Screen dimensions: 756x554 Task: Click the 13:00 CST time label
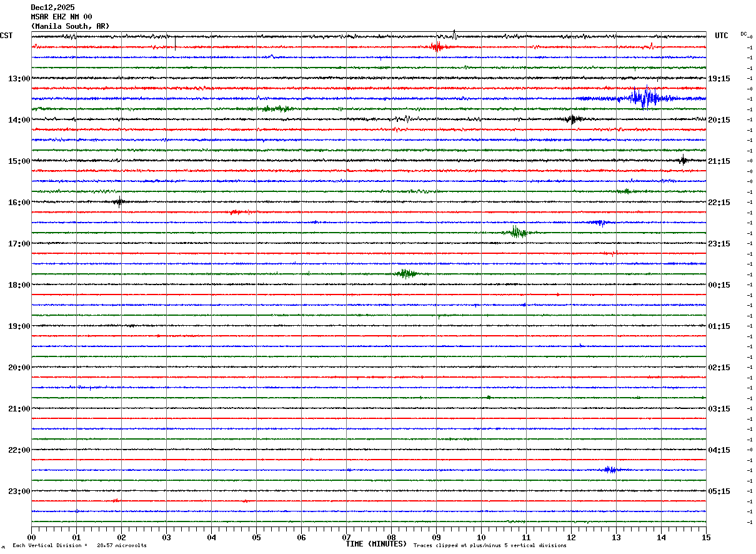tap(19, 79)
